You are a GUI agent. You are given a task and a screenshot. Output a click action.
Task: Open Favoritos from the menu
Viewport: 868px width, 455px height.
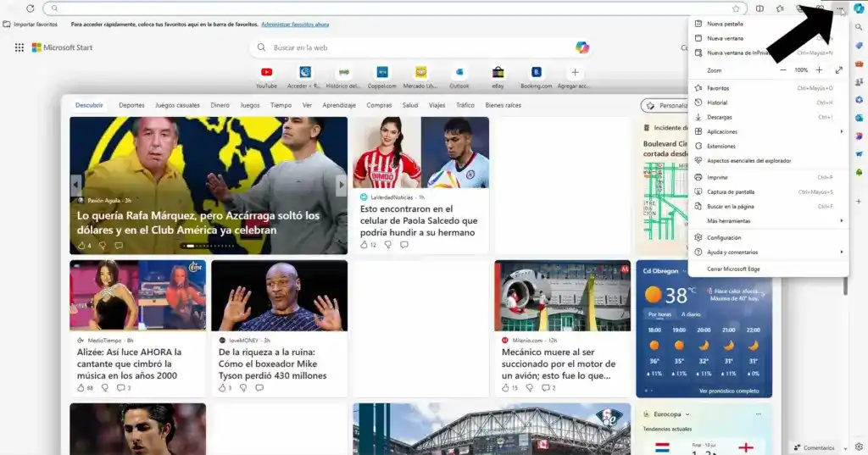(x=768, y=88)
